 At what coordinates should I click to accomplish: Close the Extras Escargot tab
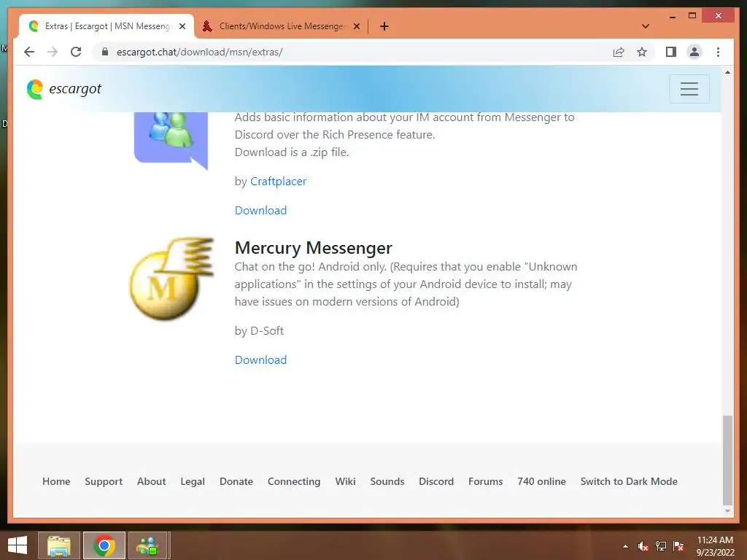pos(182,26)
